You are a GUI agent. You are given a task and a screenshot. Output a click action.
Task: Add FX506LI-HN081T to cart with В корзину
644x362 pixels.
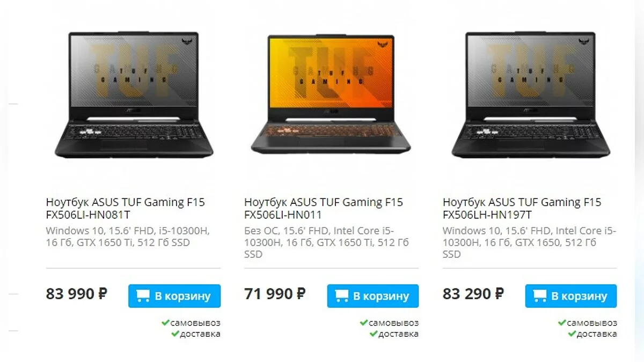click(x=174, y=296)
